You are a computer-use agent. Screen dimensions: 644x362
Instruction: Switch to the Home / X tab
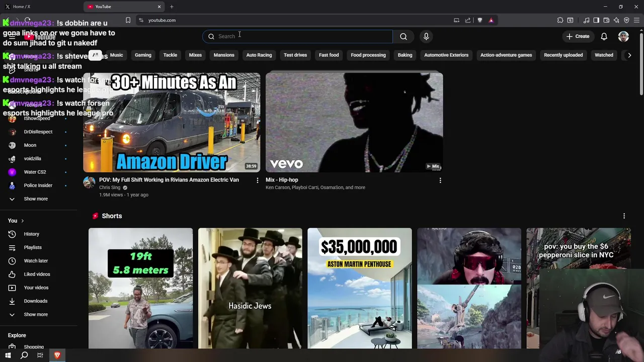[x=40, y=7]
